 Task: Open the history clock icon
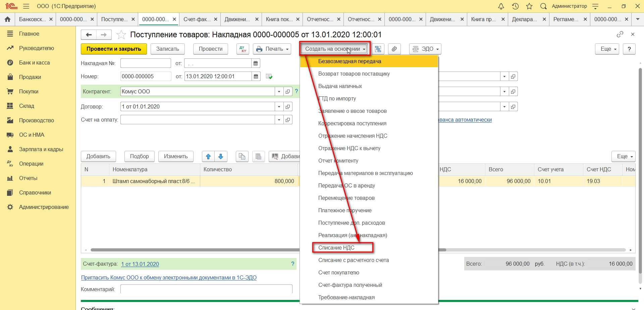(x=515, y=6)
